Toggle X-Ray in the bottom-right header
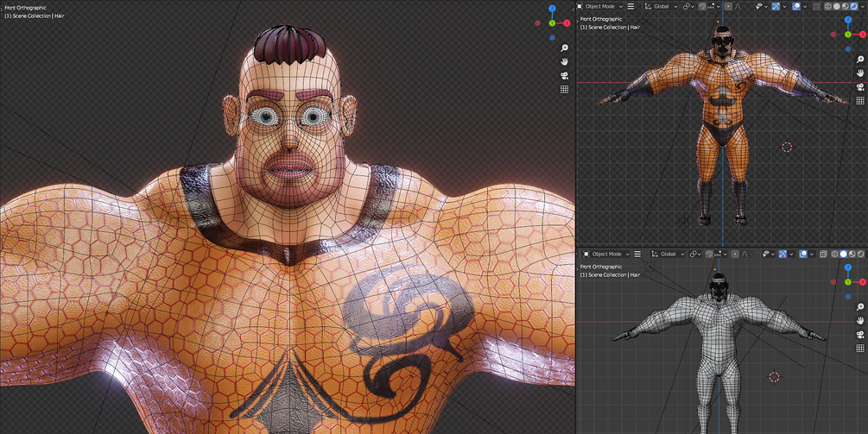 [823, 255]
